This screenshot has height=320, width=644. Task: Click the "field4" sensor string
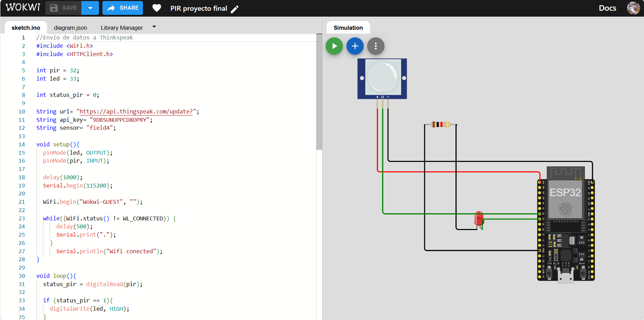(100, 128)
